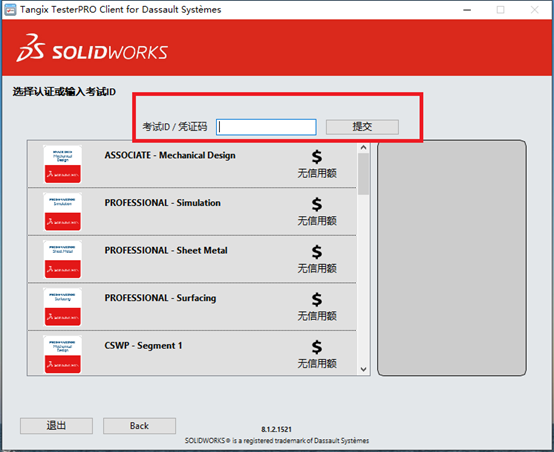The image size is (554, 452).
Task: Select PROFESSIONAL - Simulation exam title
Action: pyautogui.click(x=163, y=203)
